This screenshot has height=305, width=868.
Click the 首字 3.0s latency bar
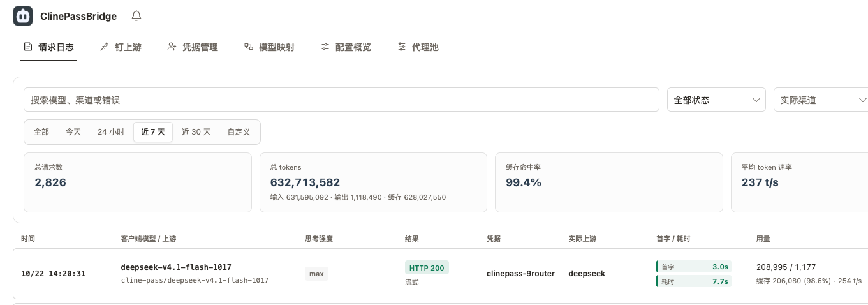tap(694, 267)
